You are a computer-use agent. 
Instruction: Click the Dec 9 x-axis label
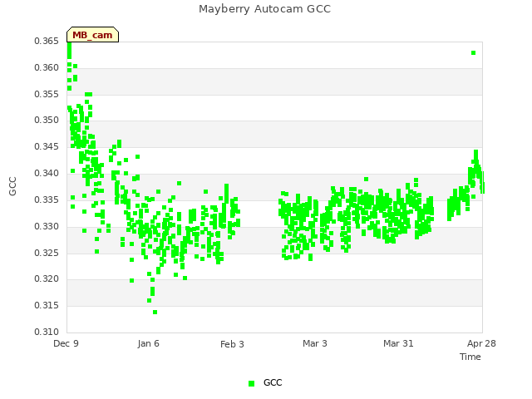coord(66,343)
